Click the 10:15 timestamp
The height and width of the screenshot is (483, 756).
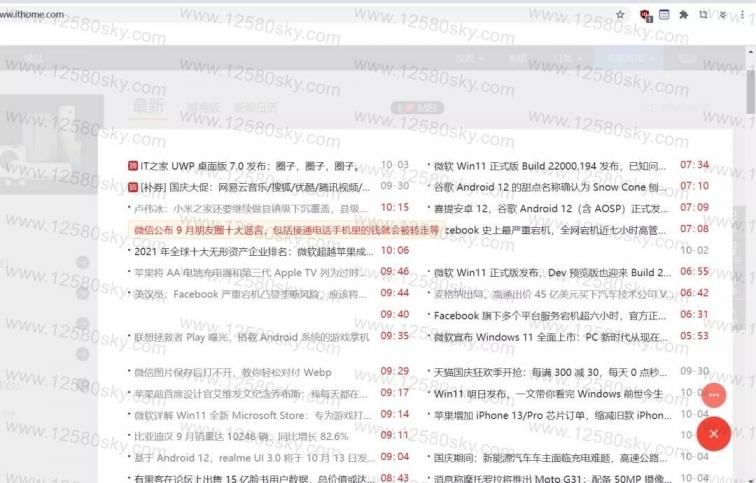(x=394, y=207)
